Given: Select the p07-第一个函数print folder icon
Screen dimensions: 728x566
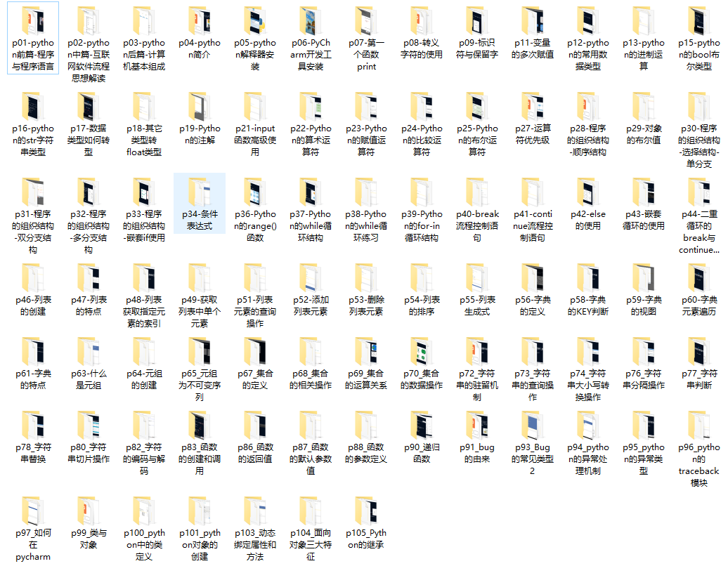Looking at the screenshot, I should [x=366, y=21].
